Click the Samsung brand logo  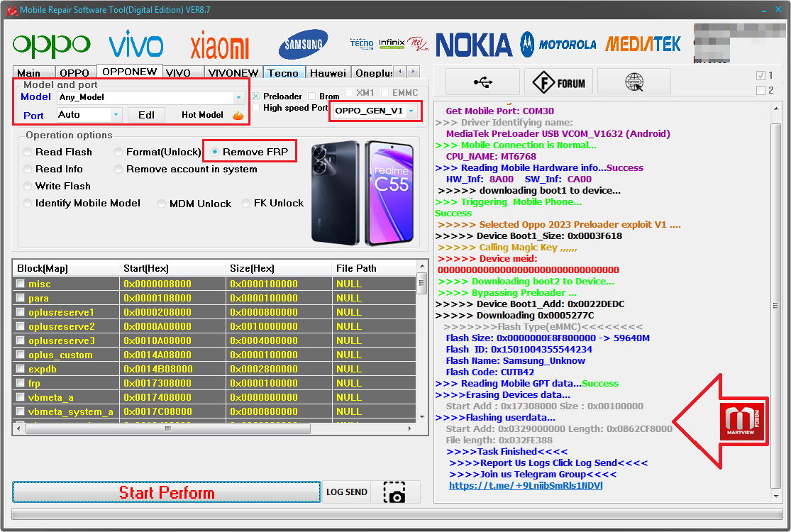click(303, 45)
